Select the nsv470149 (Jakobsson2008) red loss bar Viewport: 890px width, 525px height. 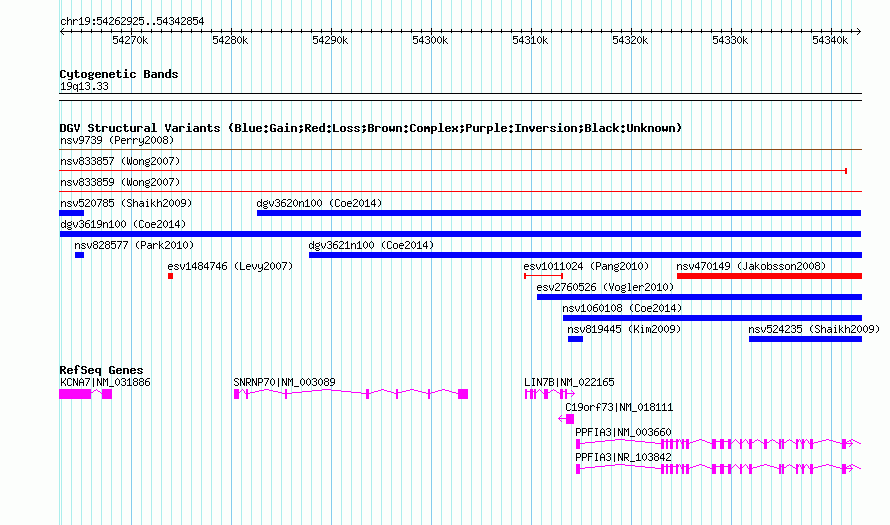(x=769, y=276)
